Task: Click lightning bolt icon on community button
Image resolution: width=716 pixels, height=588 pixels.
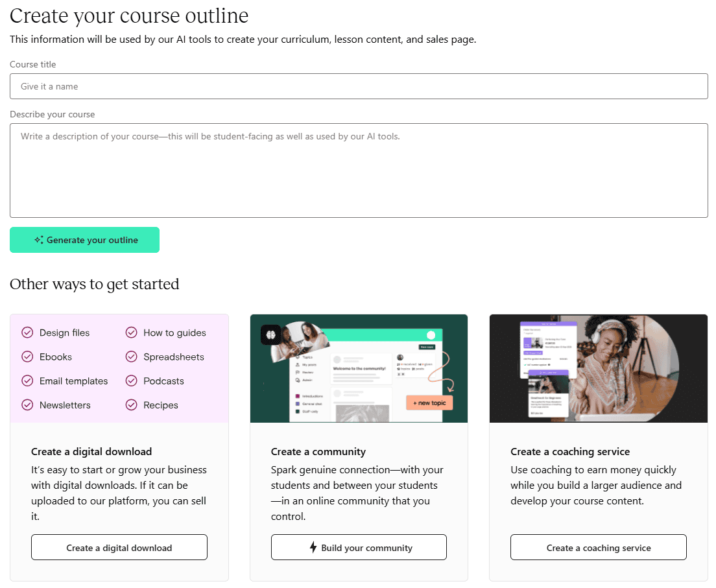Action: click(x=313, y=547)
